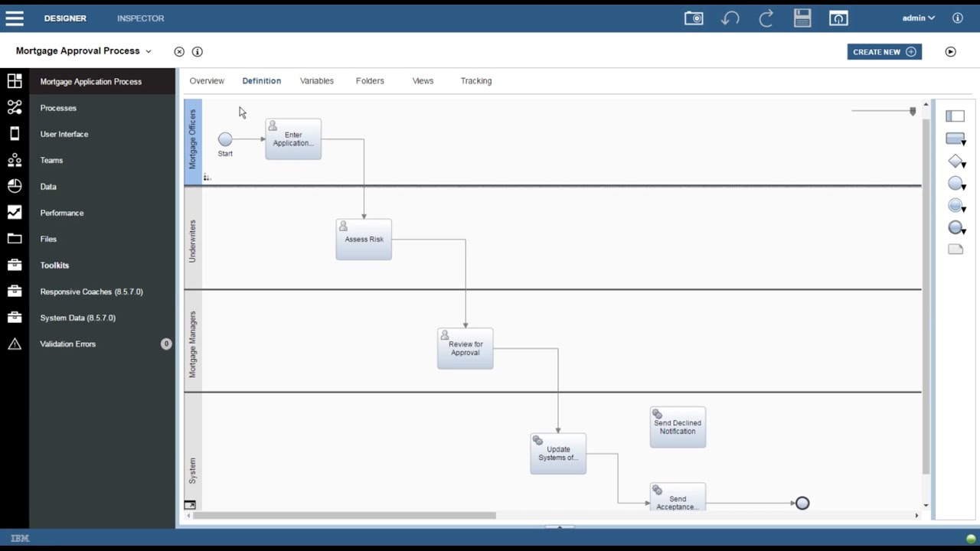This screenshot has height=551, width=980.
Task: Show info for Mortgage Approval Process
Action: point(198,51)
